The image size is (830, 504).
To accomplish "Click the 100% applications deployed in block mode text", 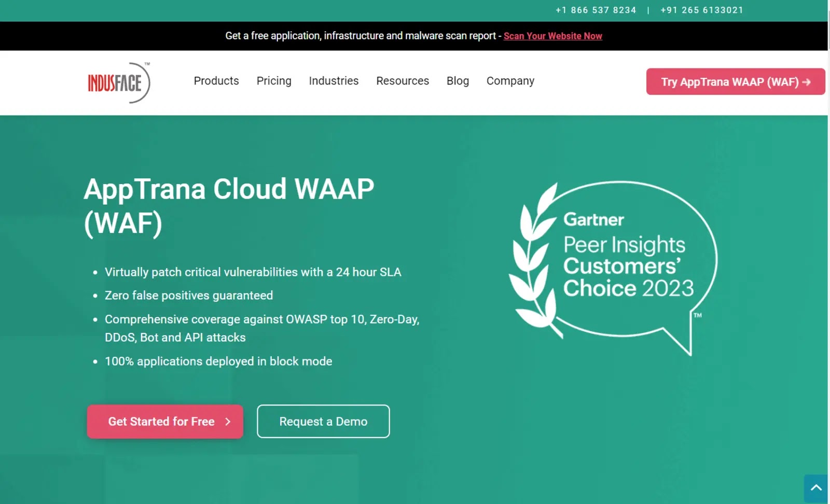I will click(218, 361).
